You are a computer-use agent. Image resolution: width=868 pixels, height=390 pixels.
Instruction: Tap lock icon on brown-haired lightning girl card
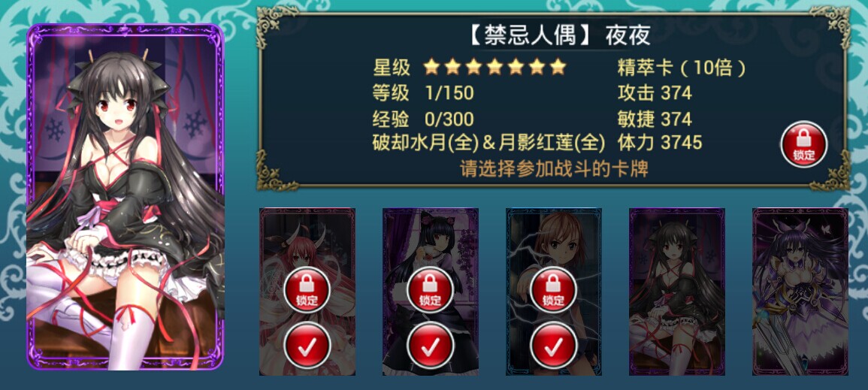point(553,290)
